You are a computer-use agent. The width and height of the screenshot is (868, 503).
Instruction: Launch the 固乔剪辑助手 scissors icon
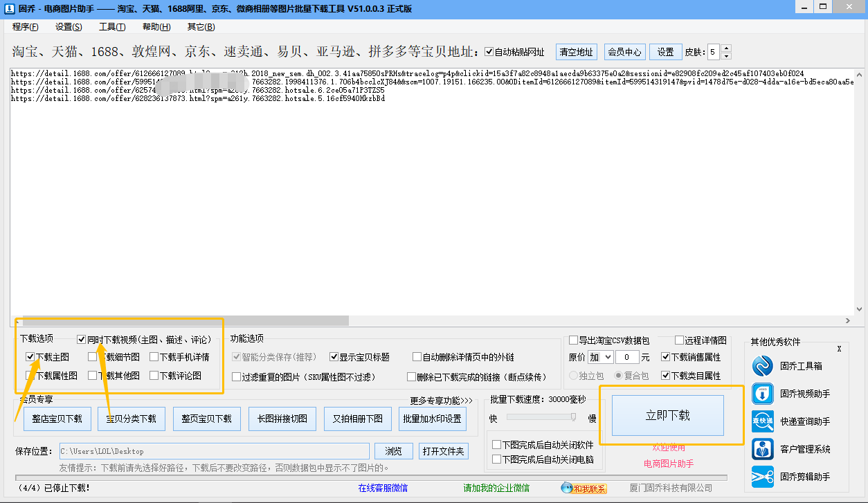(762, 476)
